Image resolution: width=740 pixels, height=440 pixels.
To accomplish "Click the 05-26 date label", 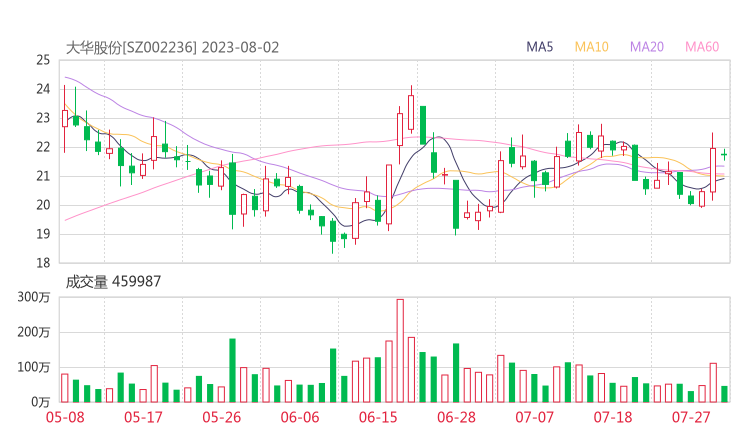I will pyautogui.click(x=221, y=417).
